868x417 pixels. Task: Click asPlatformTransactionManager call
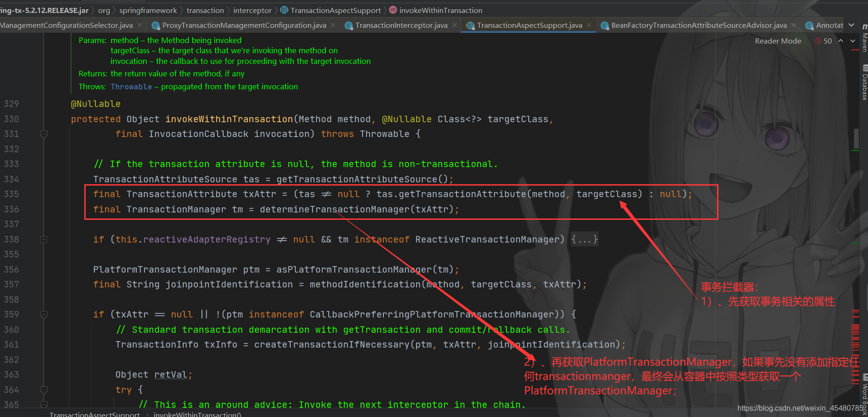[x=354, y=270]
